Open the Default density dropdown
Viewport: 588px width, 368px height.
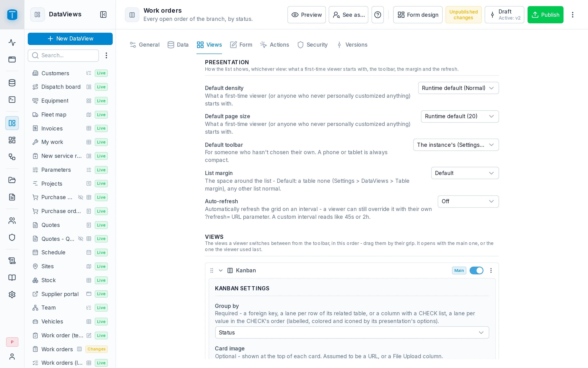458,88
